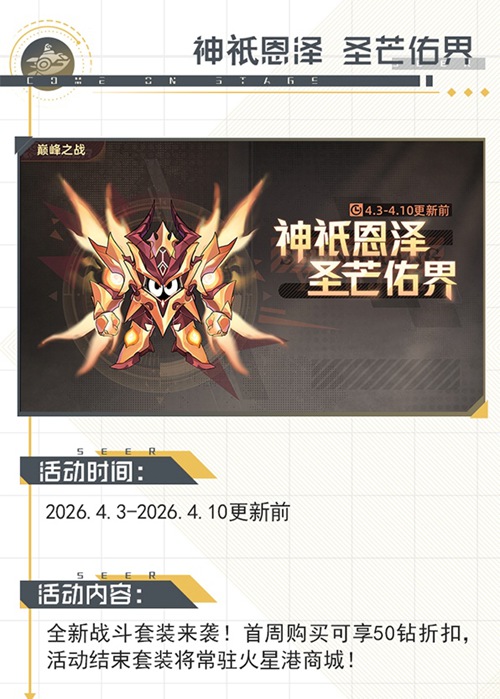Click the page title 神祇恩泽 圣芒佑界
The height and width of the screenshot is (699, 500).
(x=332, y=51)
